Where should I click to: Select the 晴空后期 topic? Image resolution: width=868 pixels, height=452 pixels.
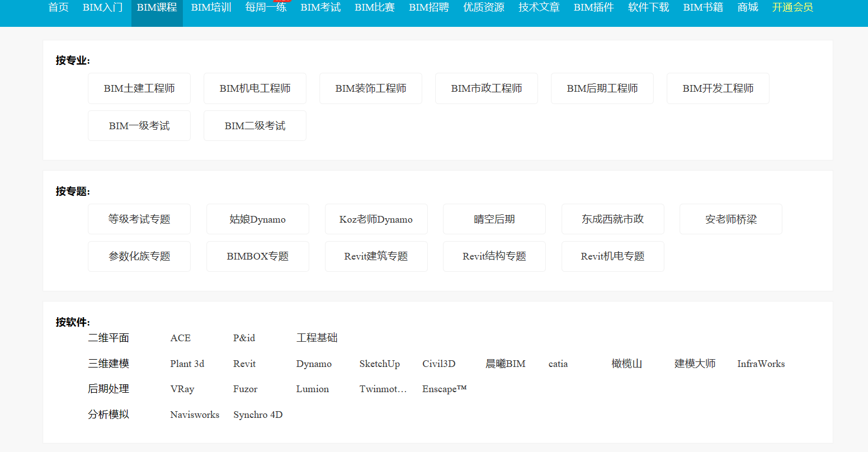click(494, 219)
